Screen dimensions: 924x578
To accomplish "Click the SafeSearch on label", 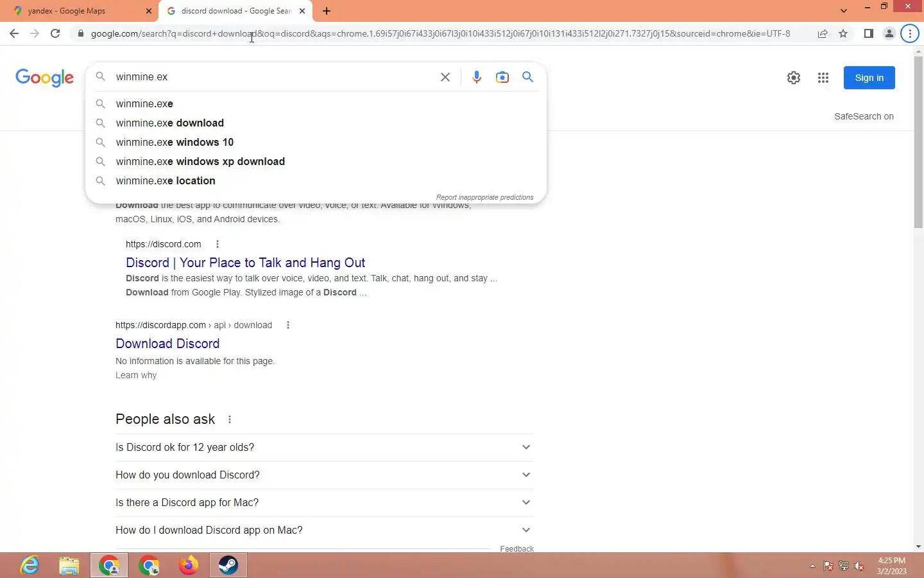I will tap(864, 116).
